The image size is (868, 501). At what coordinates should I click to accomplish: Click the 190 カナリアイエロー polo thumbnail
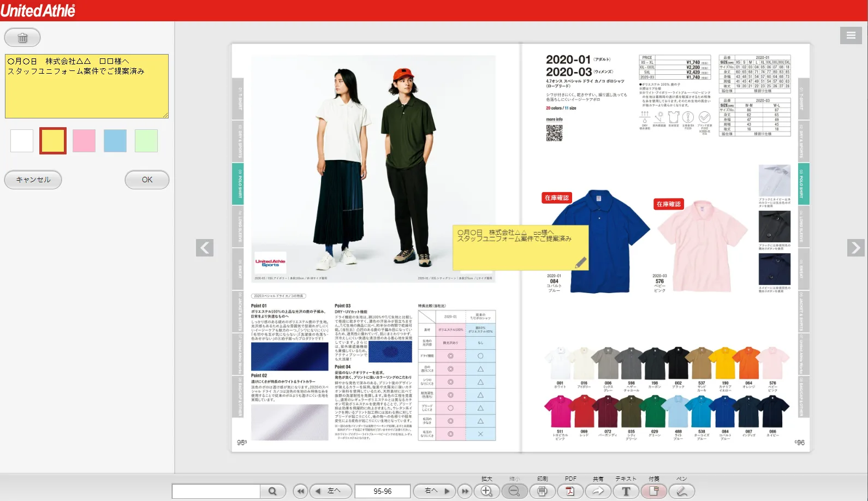(725, 364)
